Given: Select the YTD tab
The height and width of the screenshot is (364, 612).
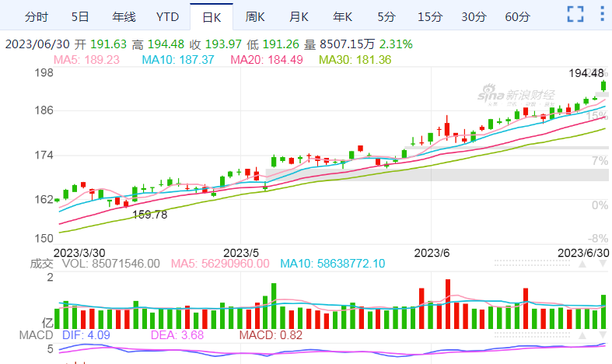Looking at the screenshot, I should click(x=167, y=17).
